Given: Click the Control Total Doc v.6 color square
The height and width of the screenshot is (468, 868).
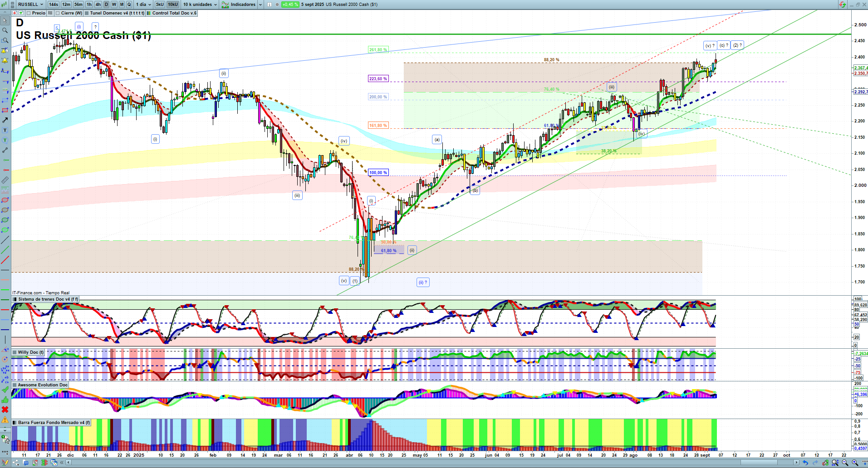Looking at the screenshot, I should (x=149, y=13).
